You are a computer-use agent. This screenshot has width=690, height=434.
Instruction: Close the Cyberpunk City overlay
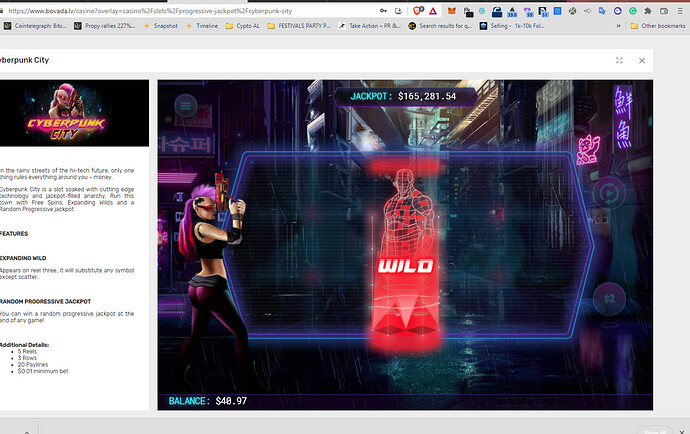pyautogui.click(x=642, y=61)
